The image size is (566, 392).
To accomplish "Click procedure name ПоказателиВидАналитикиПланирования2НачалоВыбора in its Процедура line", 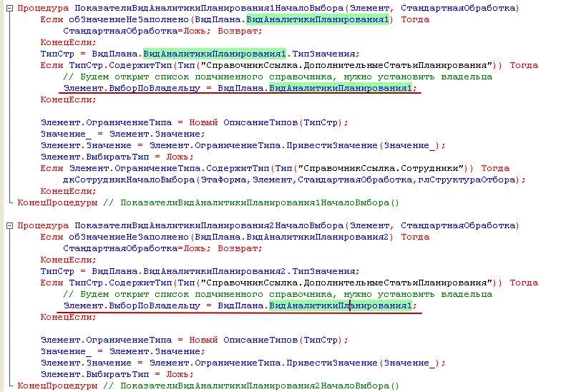I will point(209,225).
